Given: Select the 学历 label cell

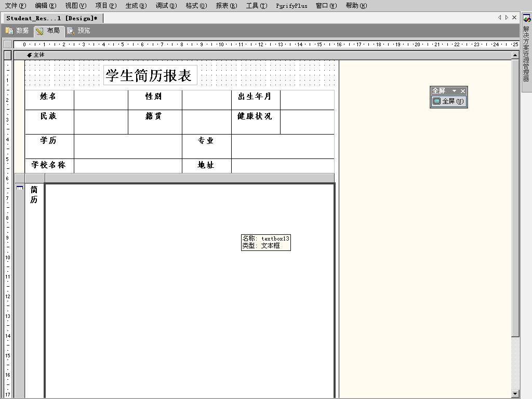Looking at the screenshot, I should click(49, 147).
